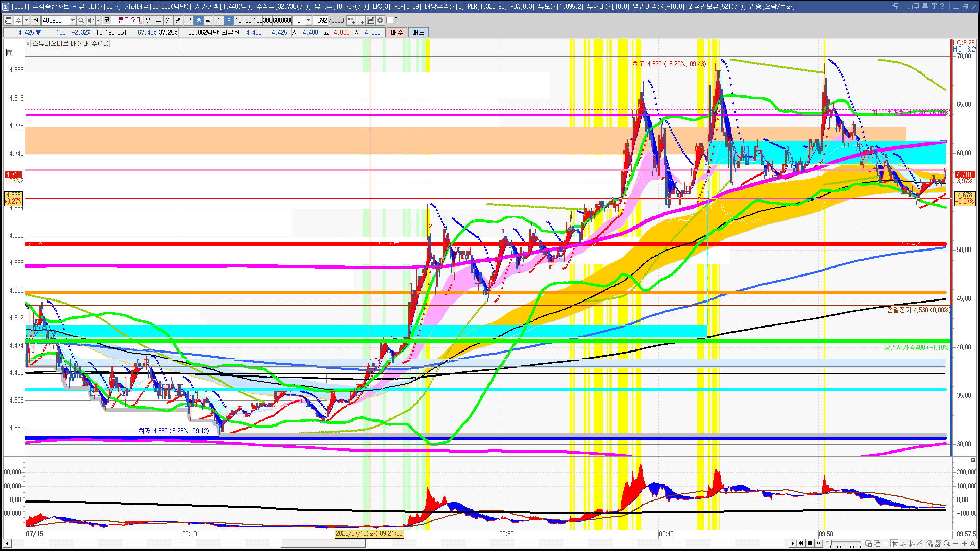Click the 매수 buy button
Image resolution: width=980 pixels, height=551 pixels.
coord(397,32)
